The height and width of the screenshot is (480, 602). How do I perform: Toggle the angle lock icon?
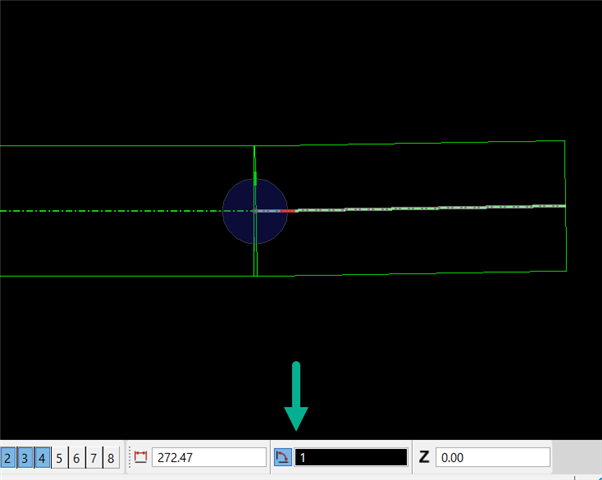283,457
